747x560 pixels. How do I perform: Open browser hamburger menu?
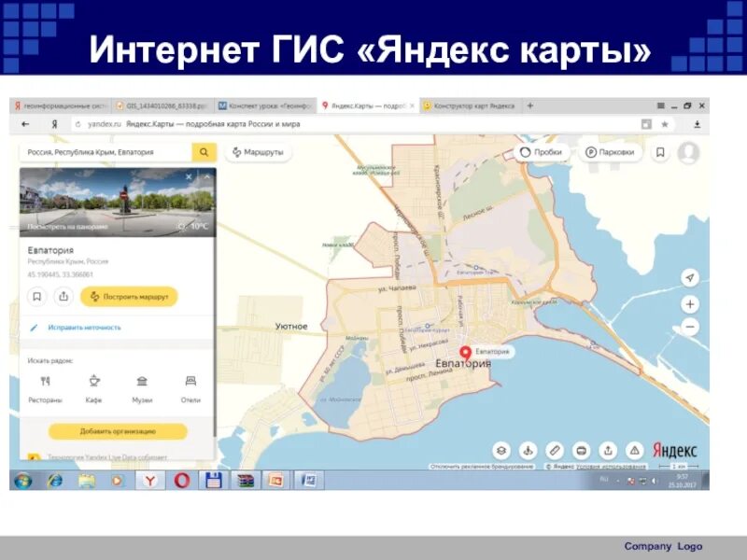(661, 105)
